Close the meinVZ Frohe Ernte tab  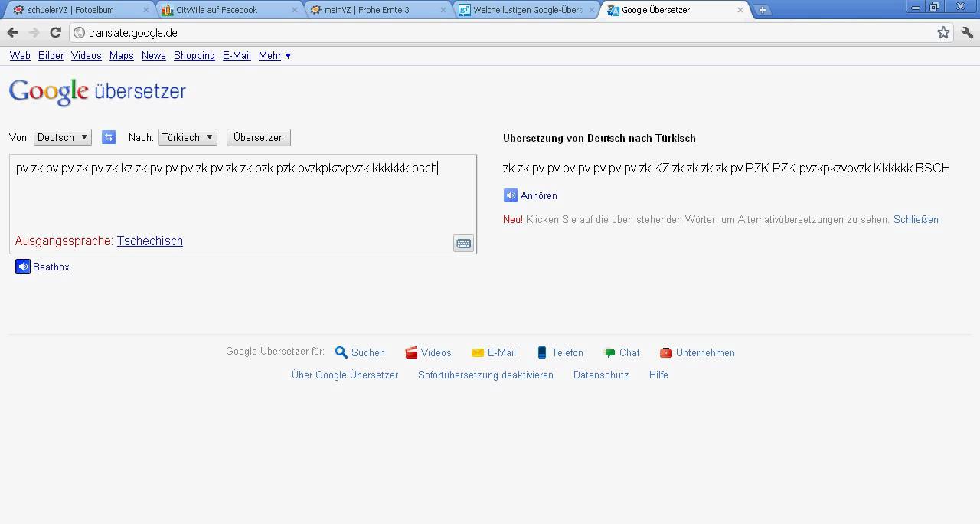(443, 10)
